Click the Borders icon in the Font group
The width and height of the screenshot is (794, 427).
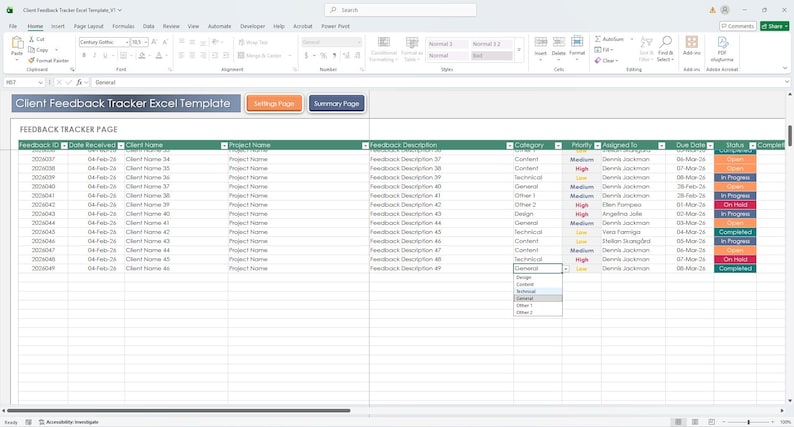[x=124, y=55]
